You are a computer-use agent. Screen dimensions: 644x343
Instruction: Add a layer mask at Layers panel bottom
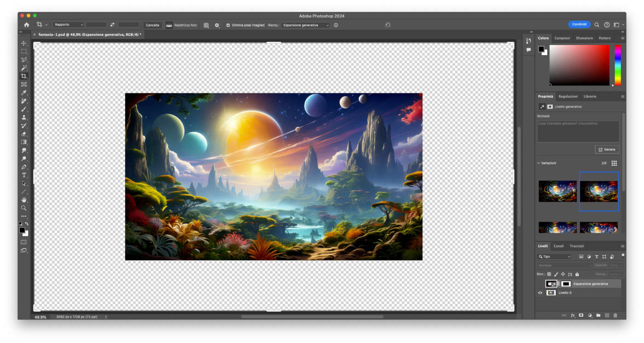[581, 315]
